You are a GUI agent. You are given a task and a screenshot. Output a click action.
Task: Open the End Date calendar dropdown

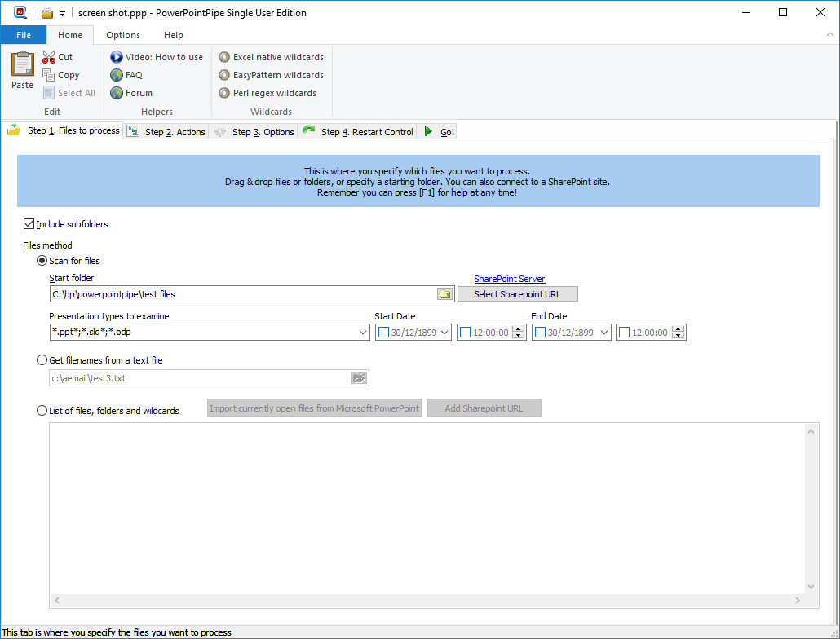(603, 333)
